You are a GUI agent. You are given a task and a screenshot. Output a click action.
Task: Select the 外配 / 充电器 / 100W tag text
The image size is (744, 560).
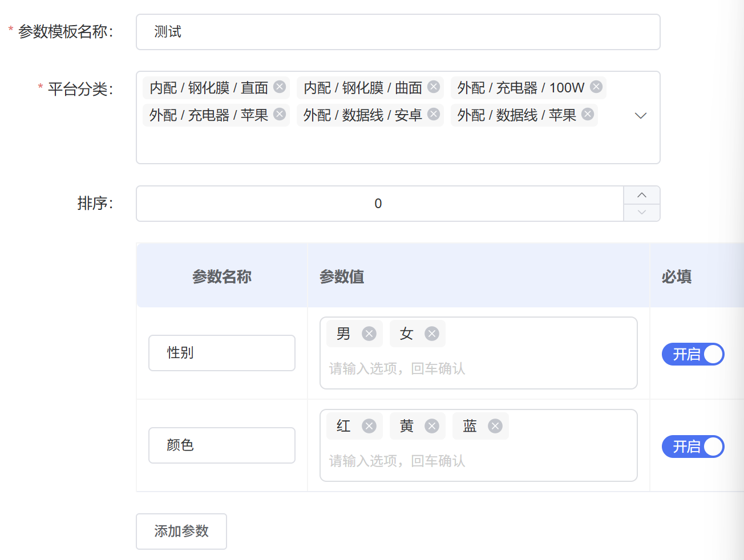521,88
